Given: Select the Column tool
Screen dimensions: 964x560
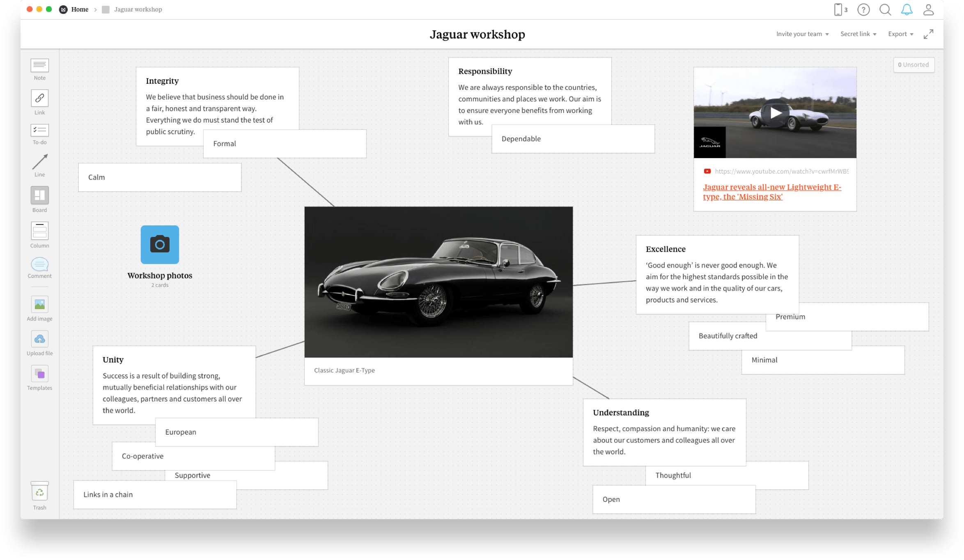Looking at the screenshot, I should (39, 234).
